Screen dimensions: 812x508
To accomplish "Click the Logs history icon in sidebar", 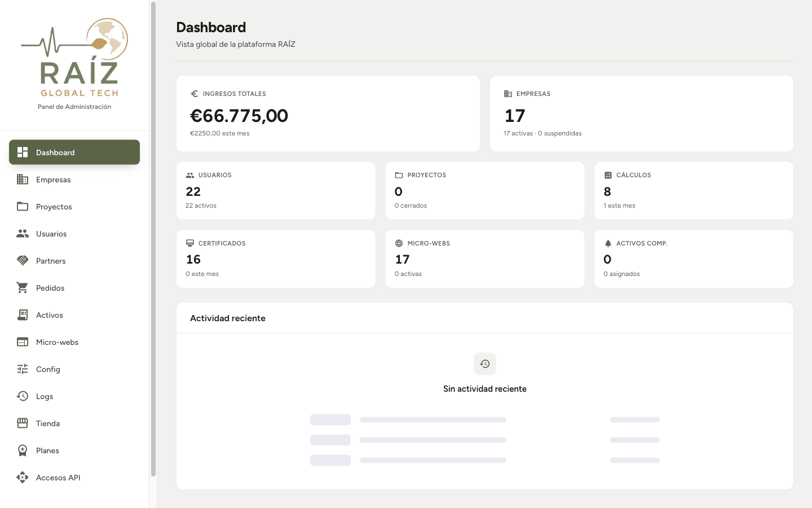I will (23, 396).
